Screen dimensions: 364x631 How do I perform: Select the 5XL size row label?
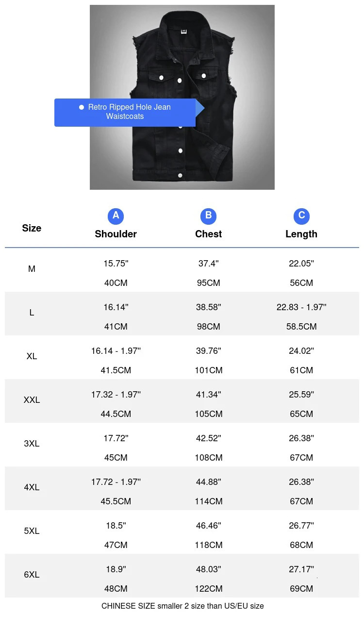pyautogui.click(x=32, y=531)
